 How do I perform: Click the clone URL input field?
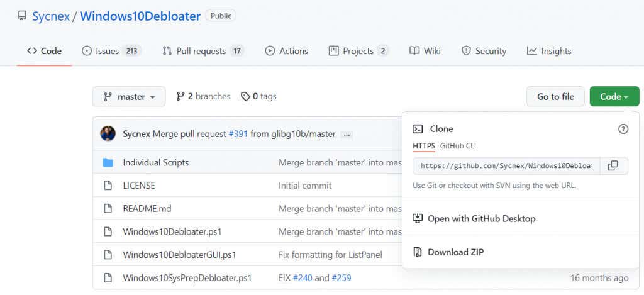[506, 166]
